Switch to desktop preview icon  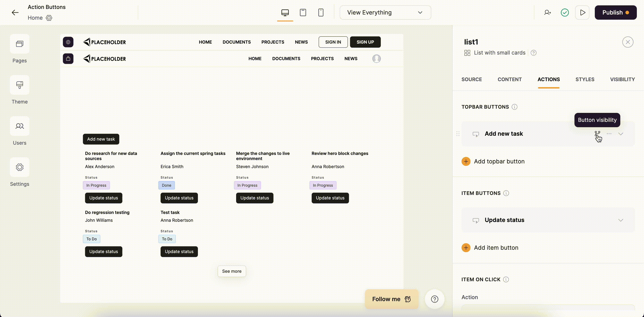click(x=285, y=13)
